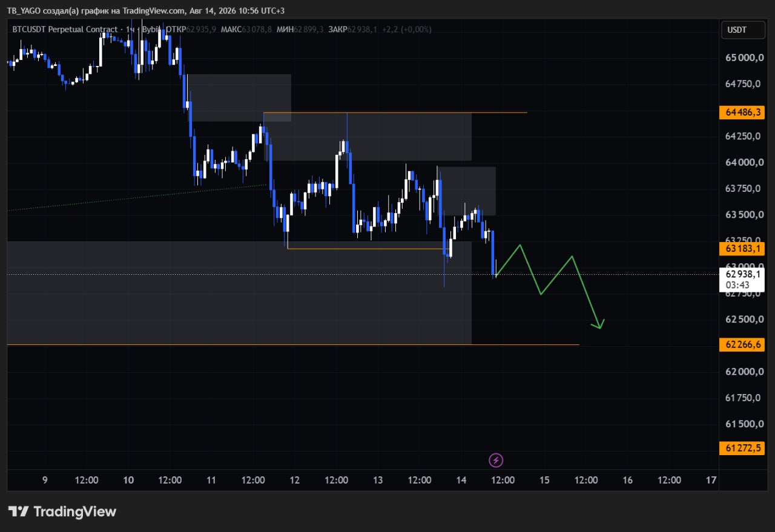
Task: Click date 13 on time axis
Action: tap(378, 480)
